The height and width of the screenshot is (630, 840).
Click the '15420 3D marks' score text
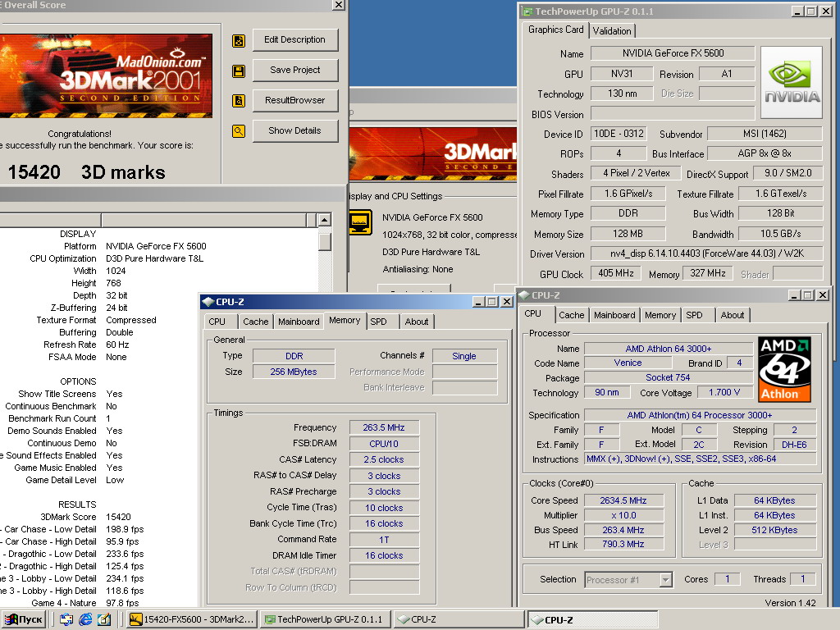(x=86, y=172)
